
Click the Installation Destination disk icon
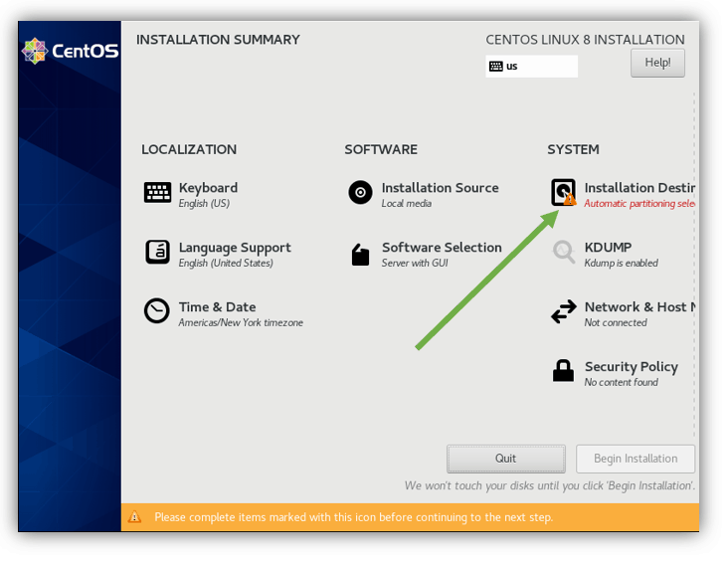[563, 192]
